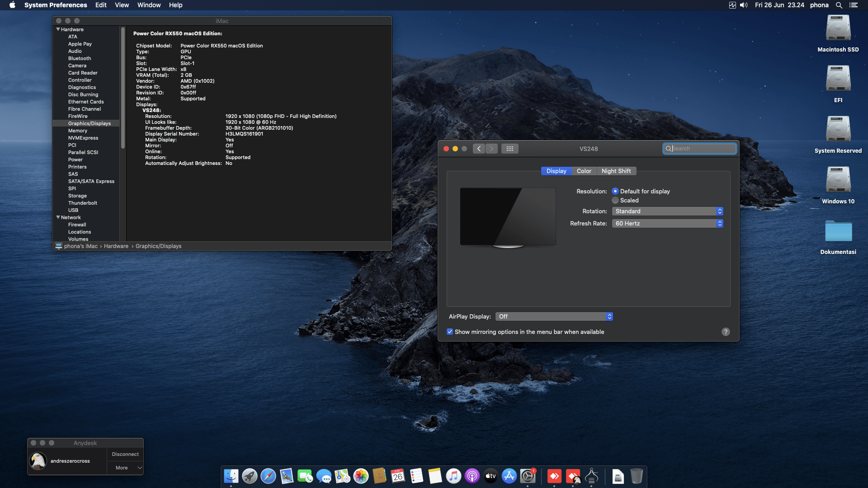Open the EFI desktop drive
This screenshot has width=868, height=488.
click(838, 79)
